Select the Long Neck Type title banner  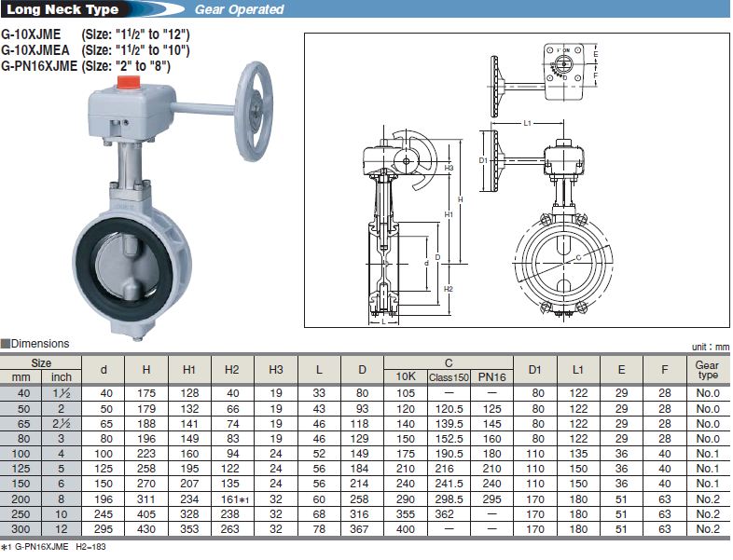click(62, 10)
